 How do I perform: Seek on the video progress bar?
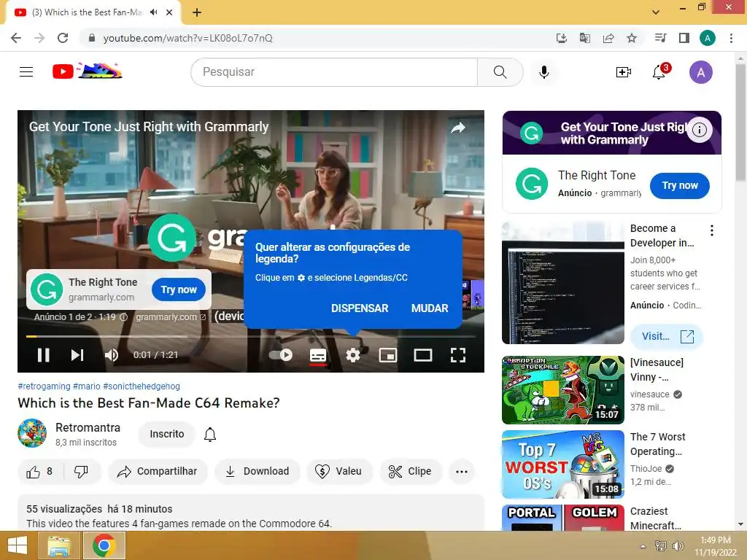point(251,336)
